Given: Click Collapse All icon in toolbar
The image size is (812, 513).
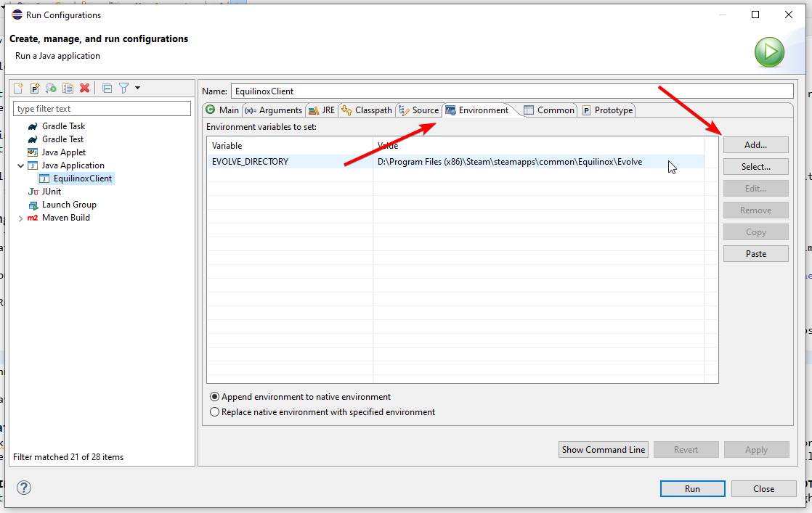Looking at the screenshot, I should 107,89.
